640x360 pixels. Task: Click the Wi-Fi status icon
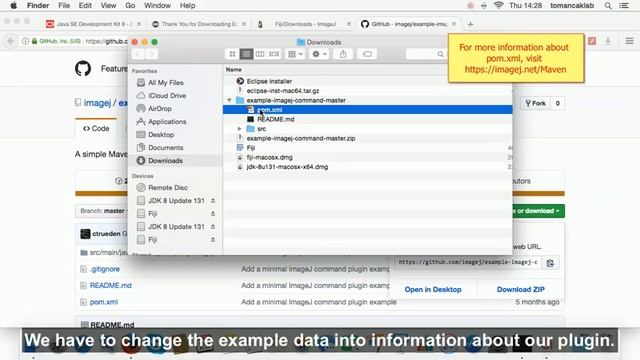pyautogui.click(x=498, y=5)
